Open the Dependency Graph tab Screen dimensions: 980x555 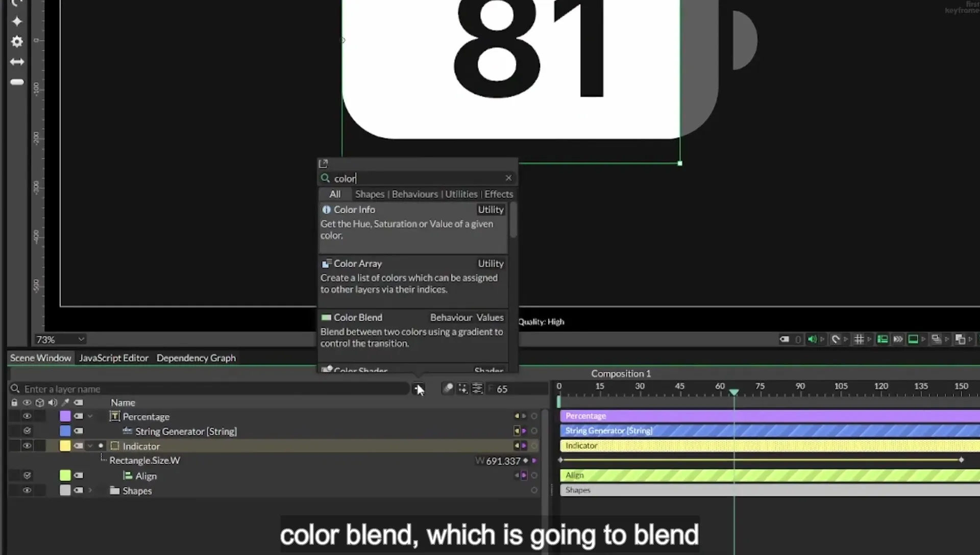click(x=196, y=358)
